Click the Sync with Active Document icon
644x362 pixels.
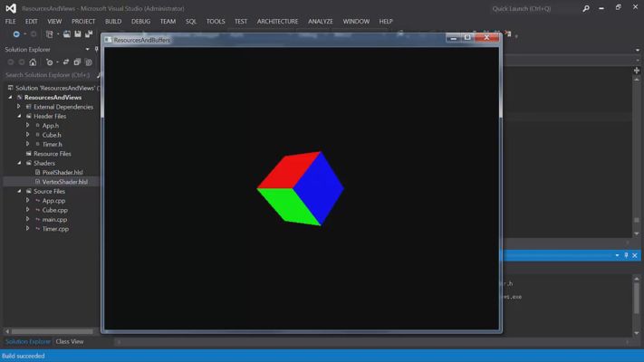(66, 62)
